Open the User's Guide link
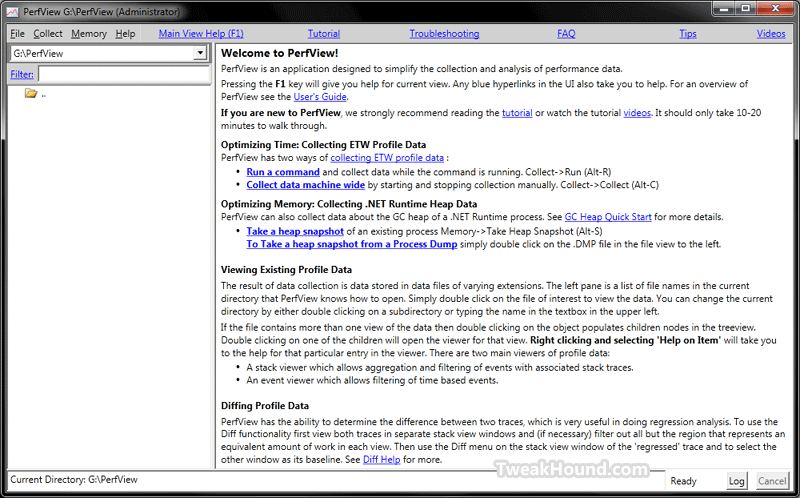This screenshot has width=800, height=498. click(320, 96)
